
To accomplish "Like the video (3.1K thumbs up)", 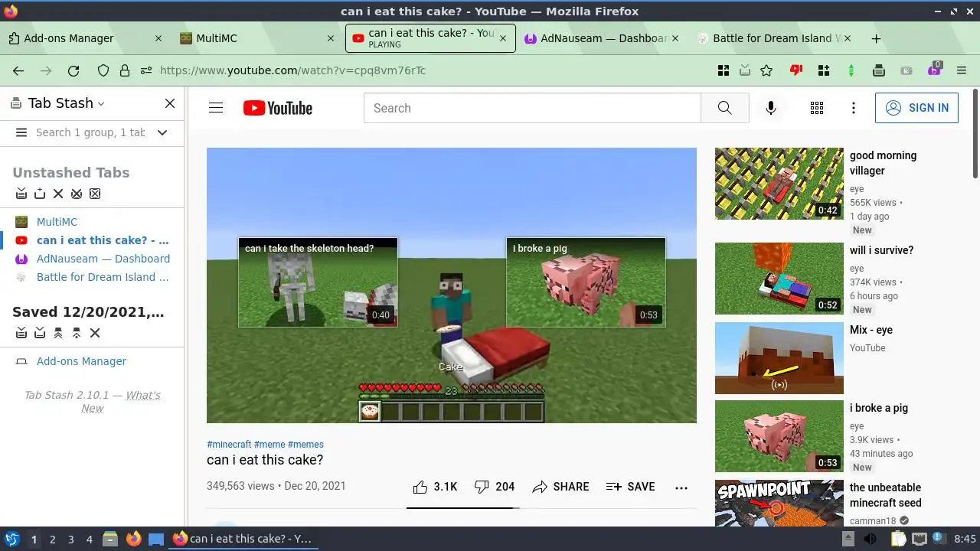I will (435, 487).
